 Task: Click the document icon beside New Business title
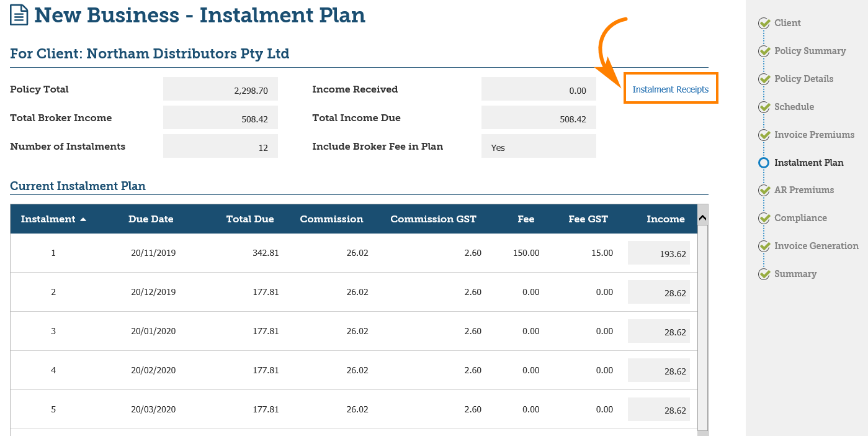tap(19, 15)
